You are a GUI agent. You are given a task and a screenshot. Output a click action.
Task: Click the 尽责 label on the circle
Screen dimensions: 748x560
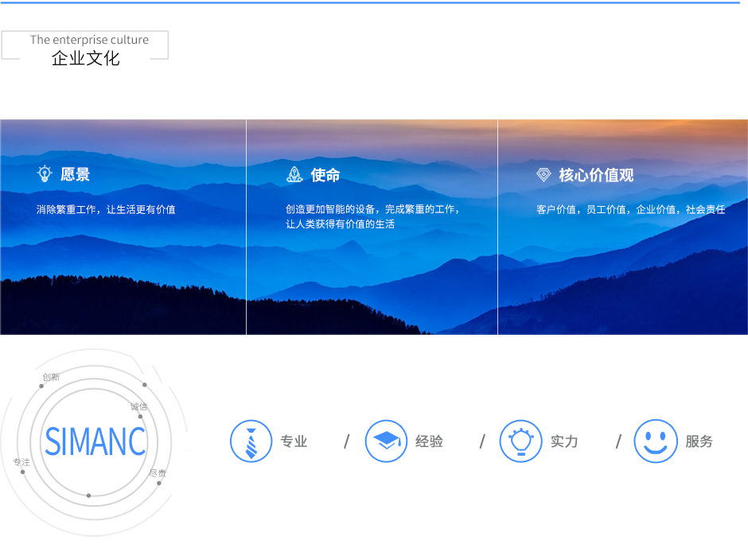tap(158, 473)
